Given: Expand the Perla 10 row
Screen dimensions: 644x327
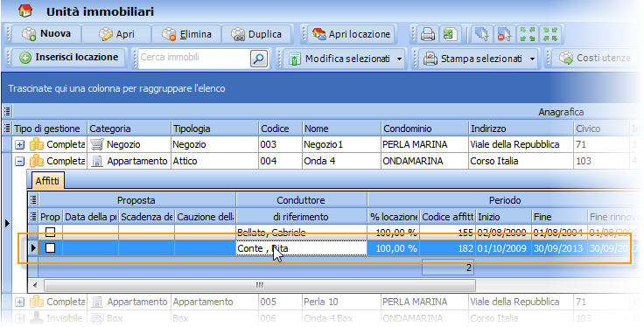Looking at the screenshot, I should pyautogui.click(x=19, y=302).
